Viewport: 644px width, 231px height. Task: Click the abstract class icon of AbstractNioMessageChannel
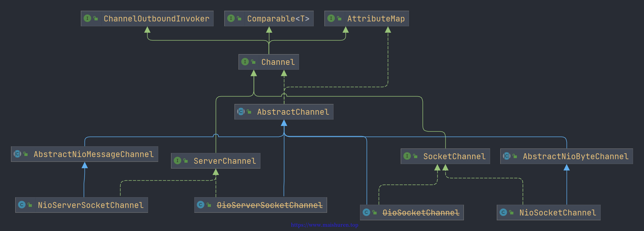(17, 154)
